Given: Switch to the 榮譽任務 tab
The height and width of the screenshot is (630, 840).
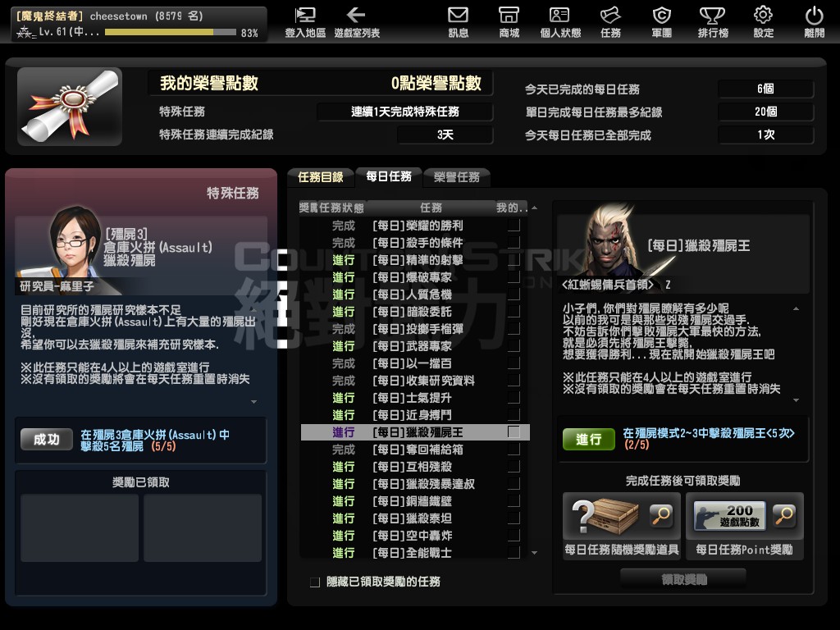Looking at the screenshot, I should coord(456,177).
